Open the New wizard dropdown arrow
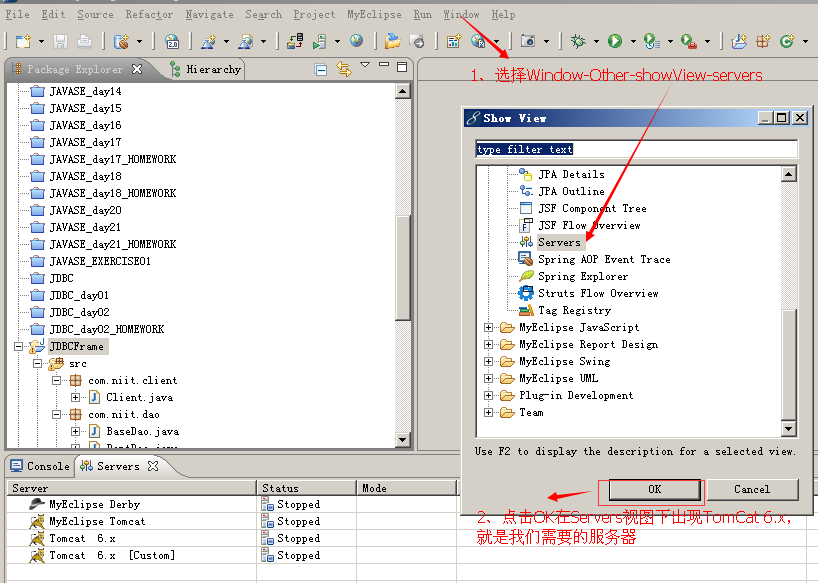The image size is (818, 583). [41, 41]
